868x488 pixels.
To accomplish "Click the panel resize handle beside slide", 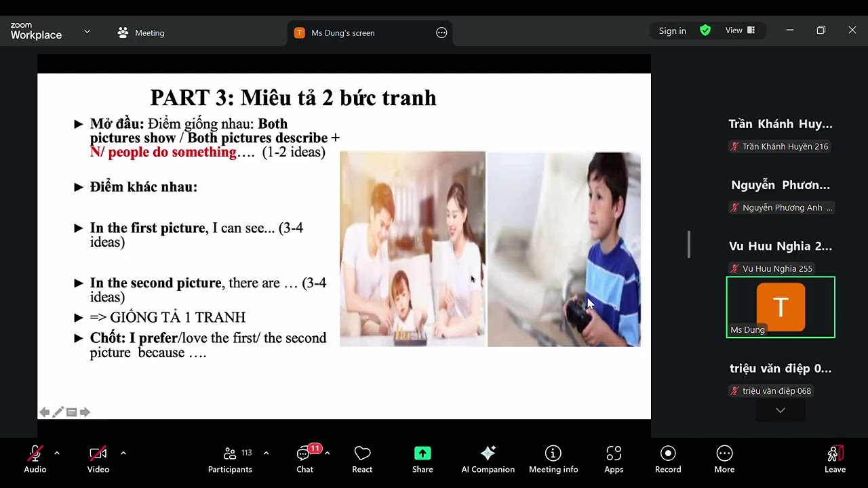I will point(688,244).
